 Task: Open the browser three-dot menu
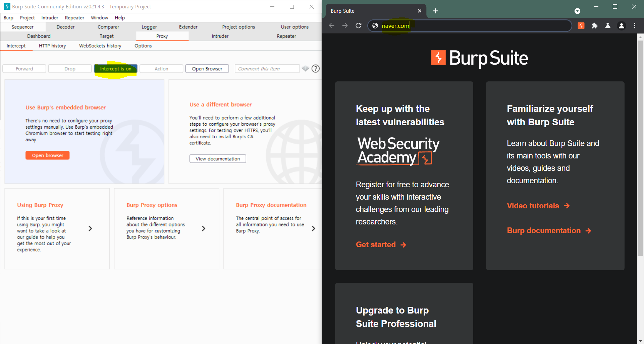tap(635, 26)
